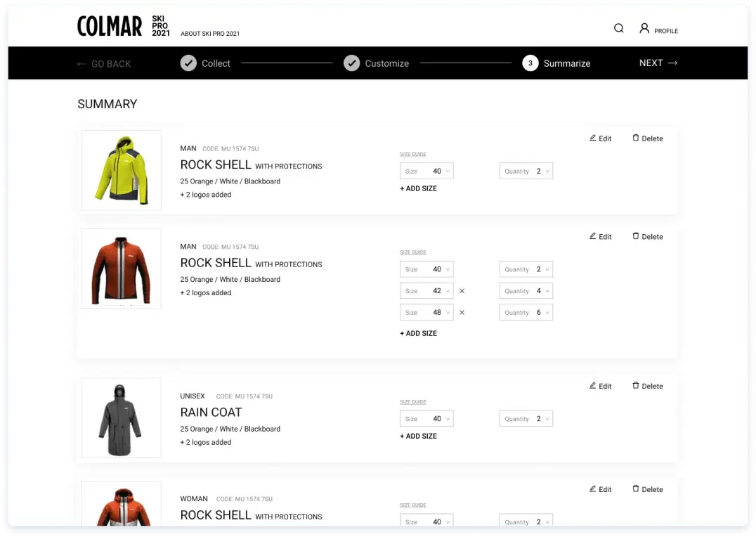Image resolution: width=756 pixels, height=537 pixels.
Task: Delete the Rain Coat item
Action: 648,386
